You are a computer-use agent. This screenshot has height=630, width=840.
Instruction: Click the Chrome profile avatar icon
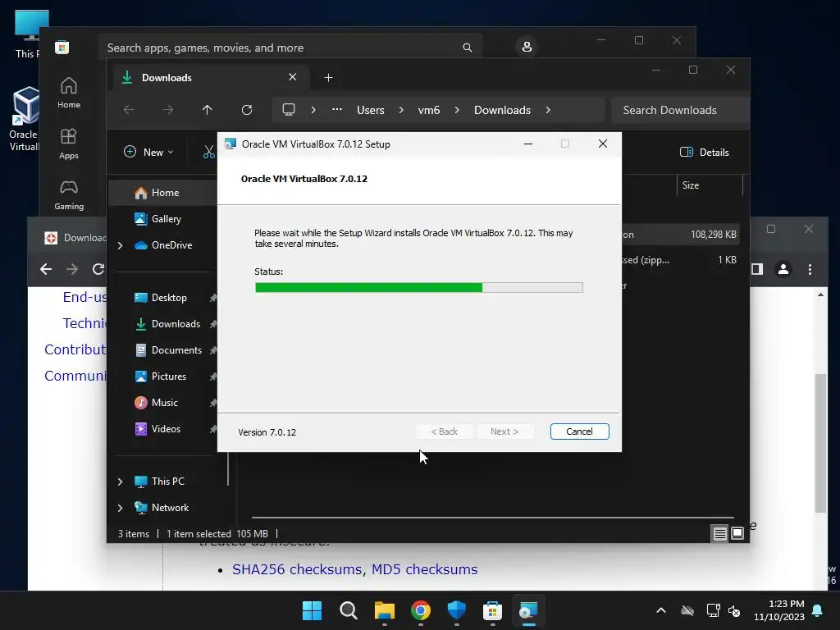[x=783, y=269]
